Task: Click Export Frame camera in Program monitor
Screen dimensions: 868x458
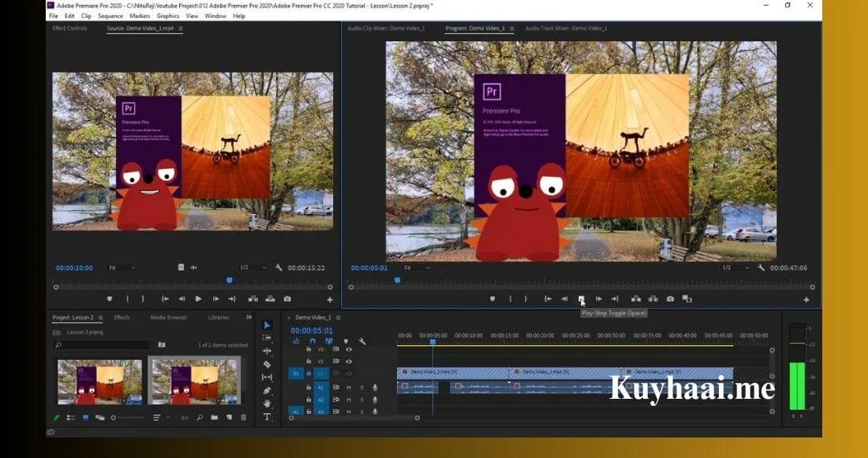Action: 671,299
